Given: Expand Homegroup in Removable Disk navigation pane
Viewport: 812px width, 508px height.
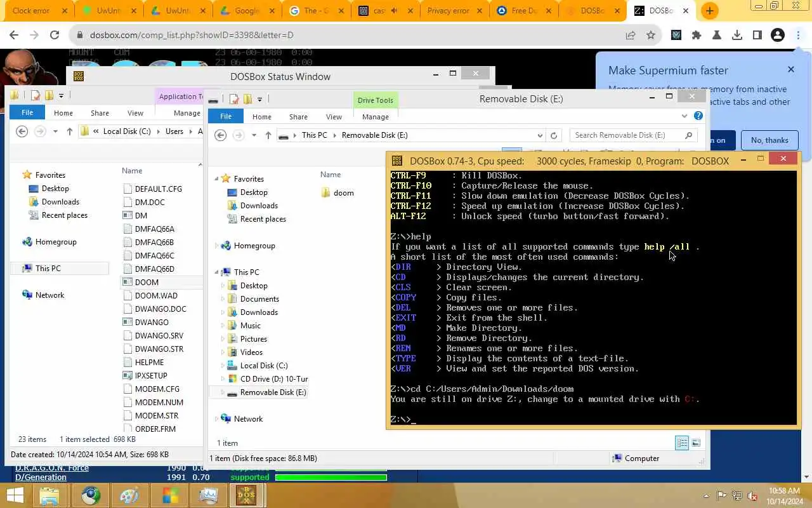Looking at the screenshot, I should pyautogui.click(x=216, y=246).
